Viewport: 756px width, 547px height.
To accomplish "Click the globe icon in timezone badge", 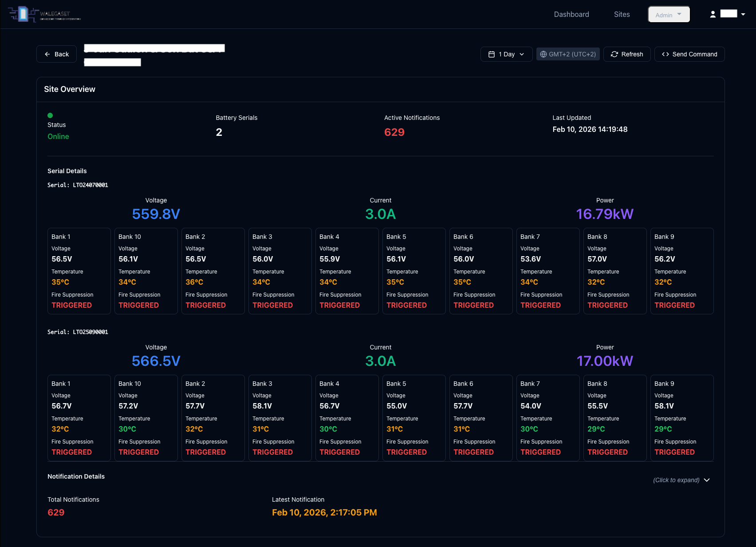I will click(543, 54).
